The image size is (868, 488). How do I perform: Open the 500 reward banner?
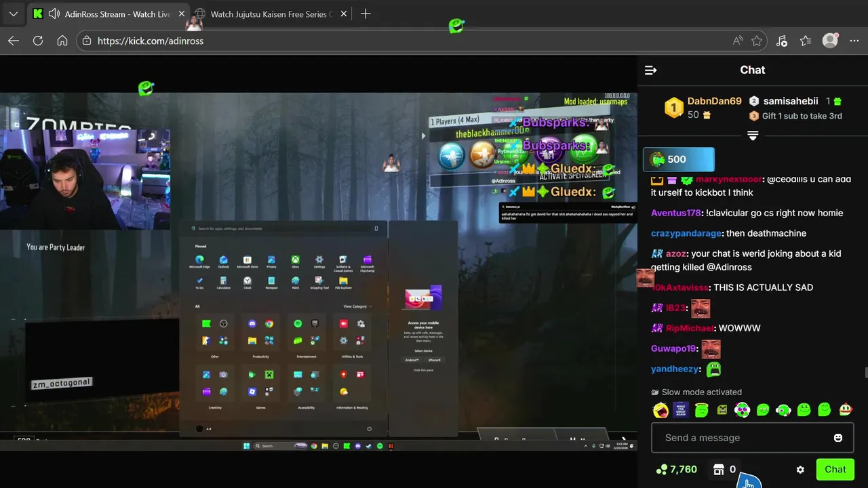click(679, 159)
